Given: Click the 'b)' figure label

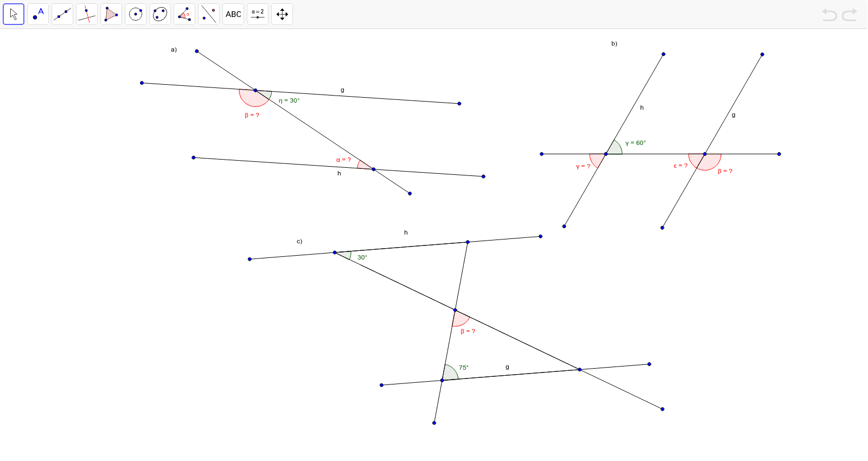Looking at the screenshot, I should click(614, 43).
